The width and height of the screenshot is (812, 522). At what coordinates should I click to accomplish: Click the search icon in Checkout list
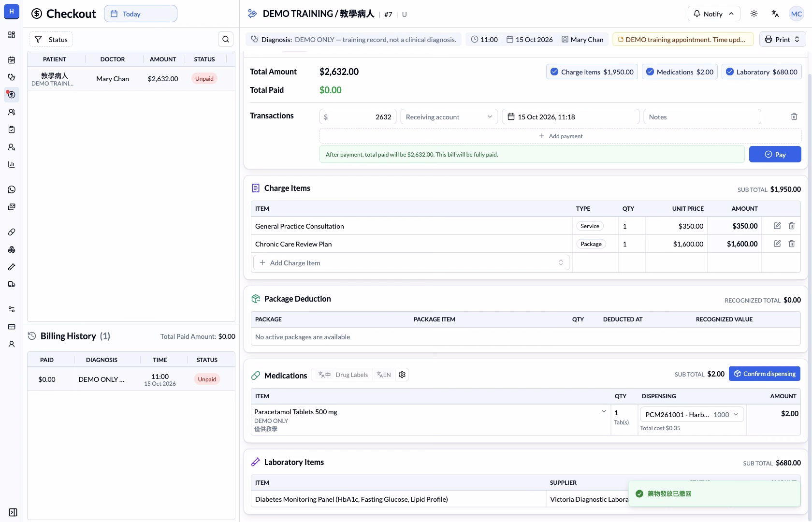[x=226, y=39]
